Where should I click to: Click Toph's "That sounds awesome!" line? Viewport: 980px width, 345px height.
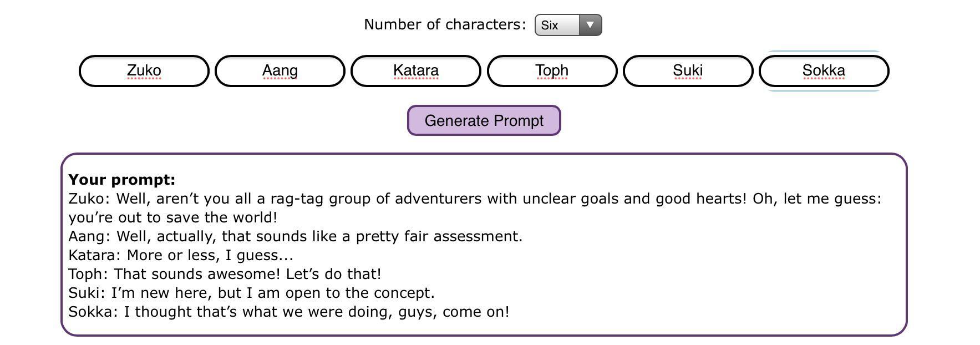[225, 274]
